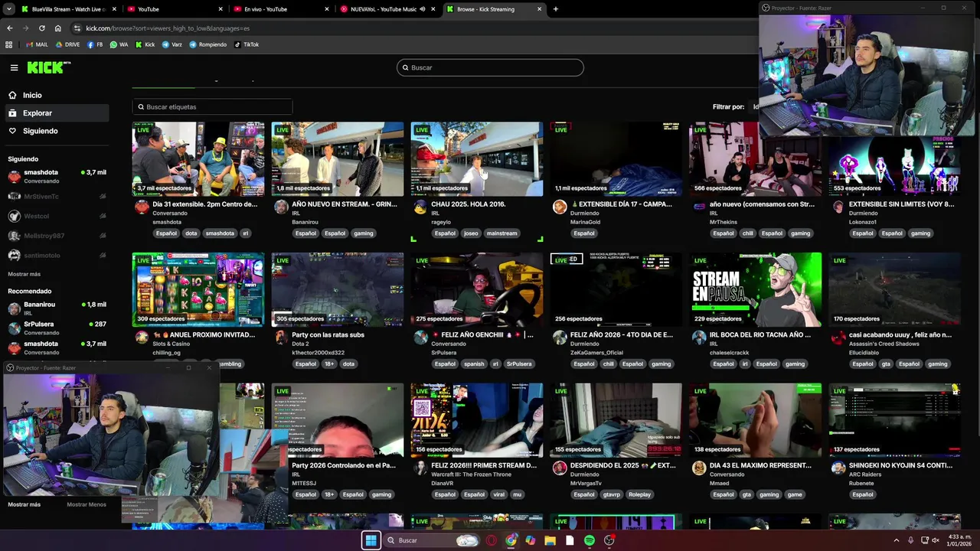Expand Mostrar más under recommended list
The width and height of the screenshot is (980, 551).
(24, 504)
